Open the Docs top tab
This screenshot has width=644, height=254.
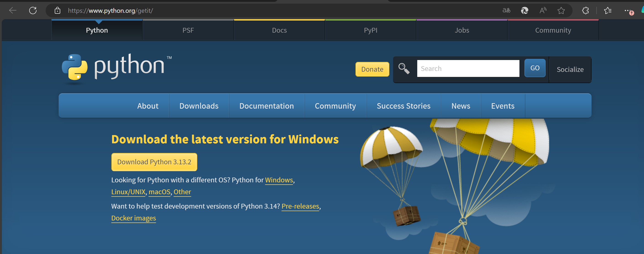point(279,30)
